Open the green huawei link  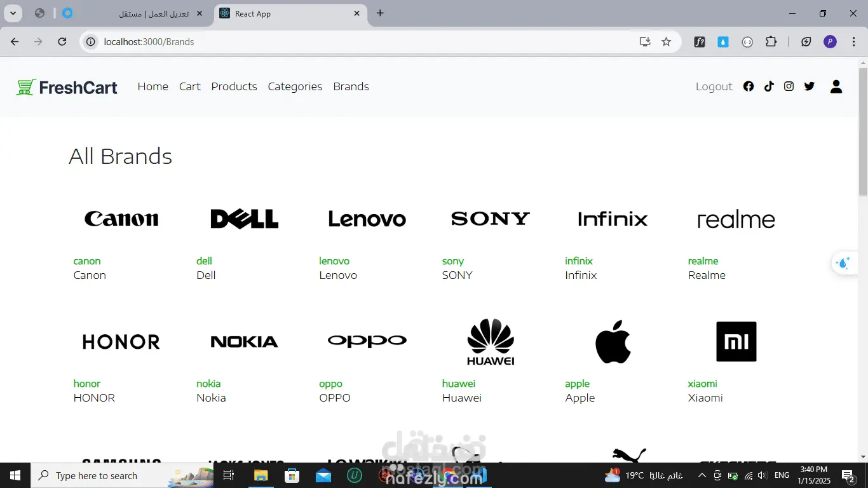(459, 384)
